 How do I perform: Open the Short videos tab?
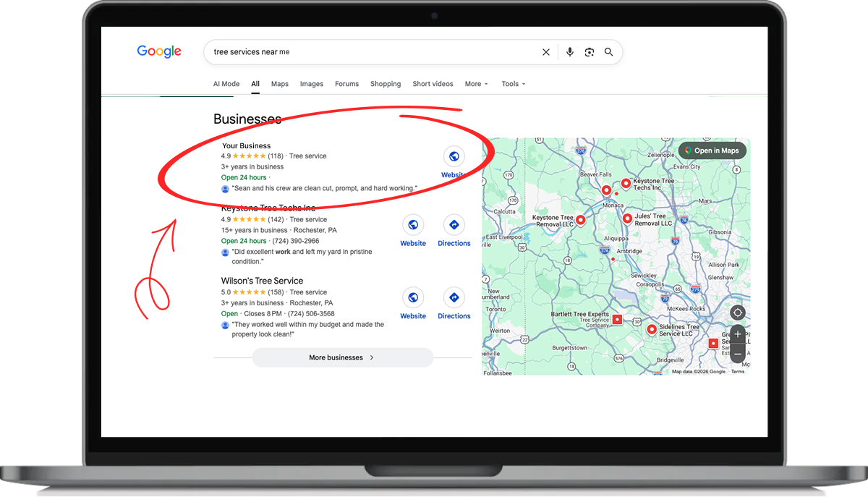433,84
